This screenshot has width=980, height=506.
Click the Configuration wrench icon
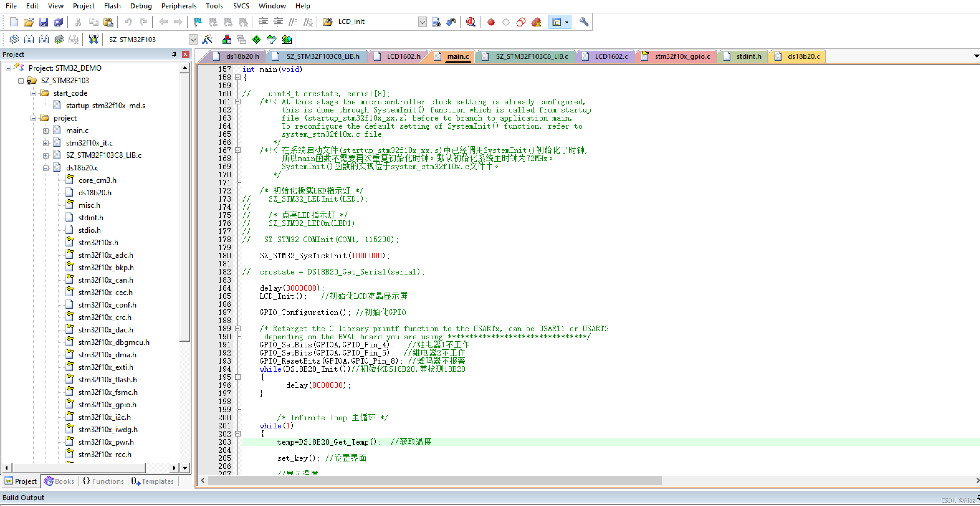point(584,22)
